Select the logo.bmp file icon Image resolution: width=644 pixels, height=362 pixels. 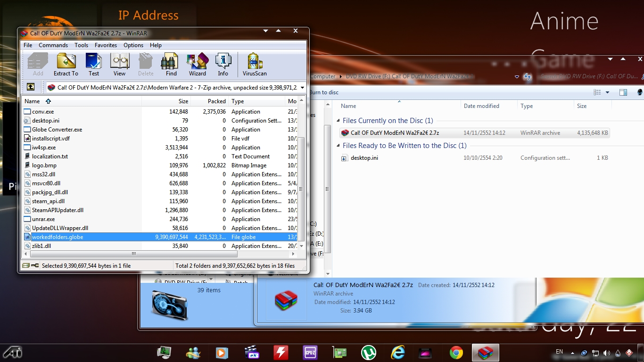pos(27,165)
